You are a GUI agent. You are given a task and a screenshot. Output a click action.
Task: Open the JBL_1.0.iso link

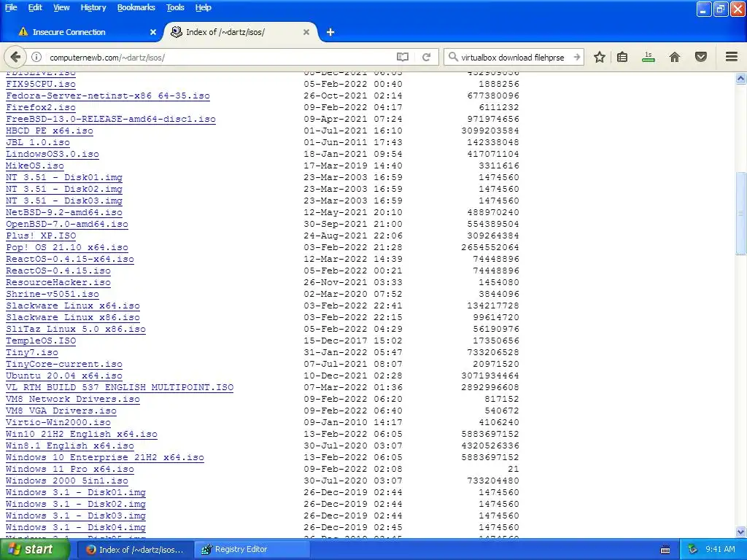[x=38, y=142]
